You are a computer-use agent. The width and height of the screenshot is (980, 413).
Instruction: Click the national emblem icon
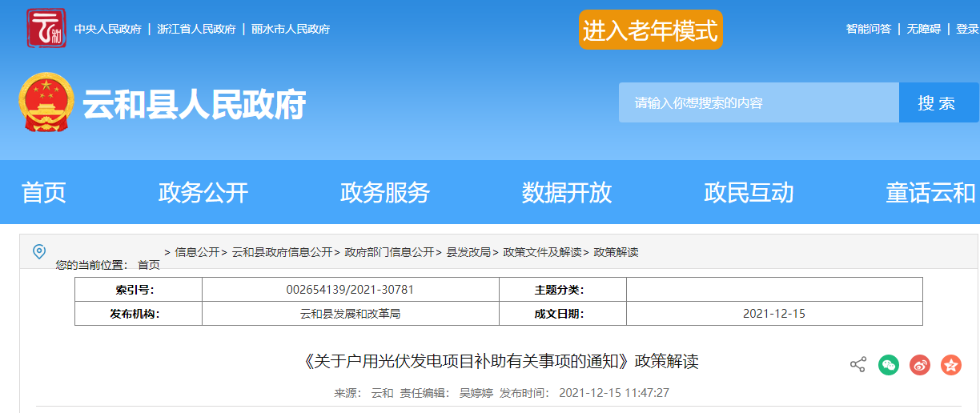pos(46,102)
